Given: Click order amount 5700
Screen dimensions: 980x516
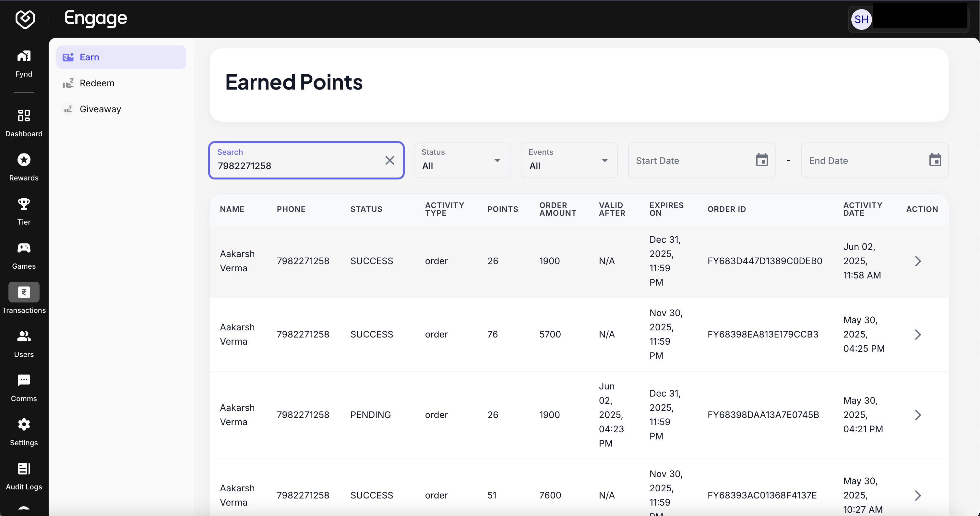Looking at the screenshot, I should click(x=550, y=335).
